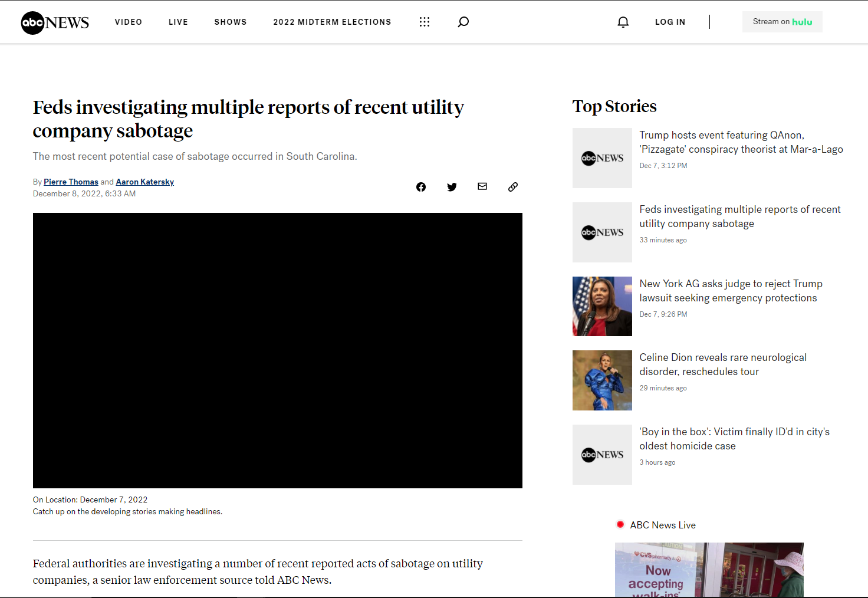Click the Log In link

coord(670,22)
